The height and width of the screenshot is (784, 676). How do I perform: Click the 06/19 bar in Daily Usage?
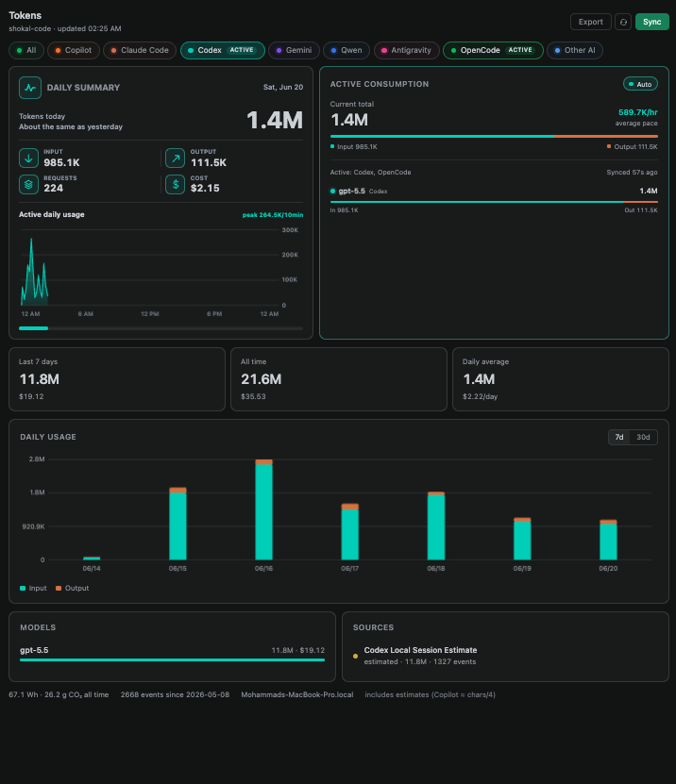(522, 539)
